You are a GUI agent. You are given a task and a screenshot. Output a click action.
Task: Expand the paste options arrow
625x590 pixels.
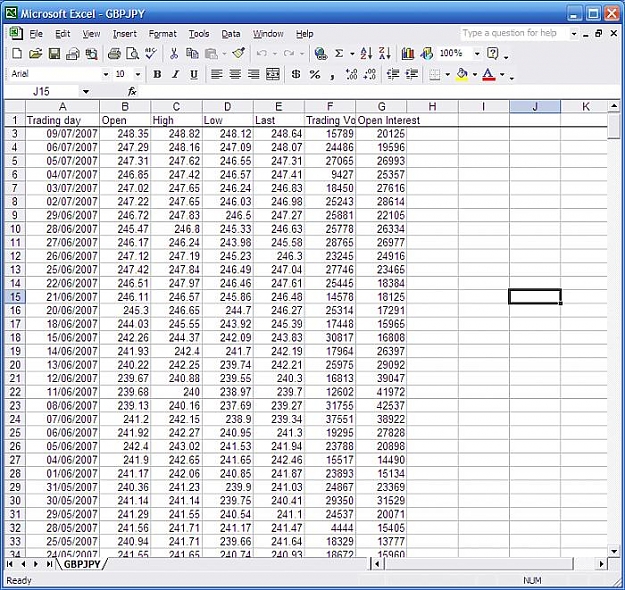click(x=224, y=54)
